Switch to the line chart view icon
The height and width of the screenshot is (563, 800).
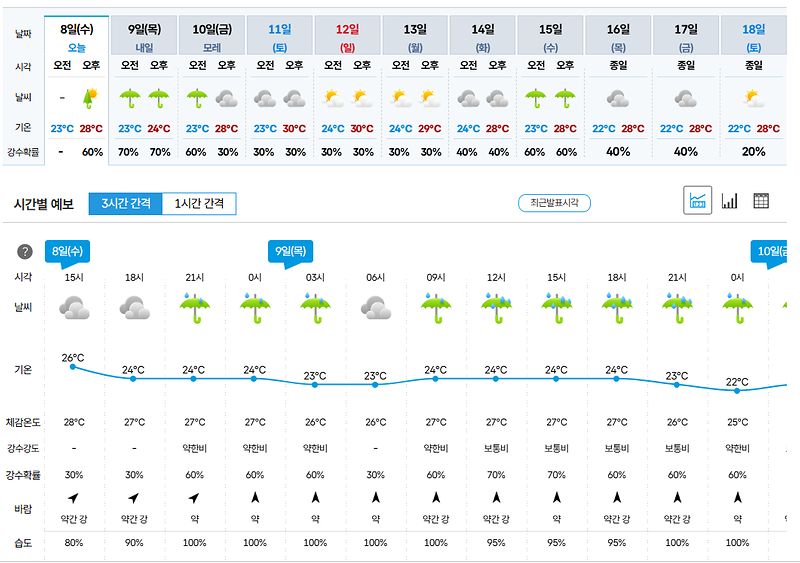[x=697, y=201]
